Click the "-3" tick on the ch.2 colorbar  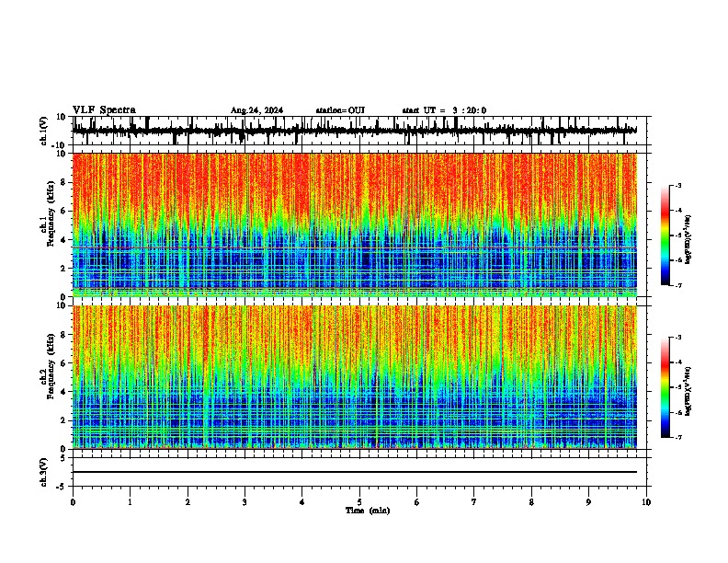[678, 338]
